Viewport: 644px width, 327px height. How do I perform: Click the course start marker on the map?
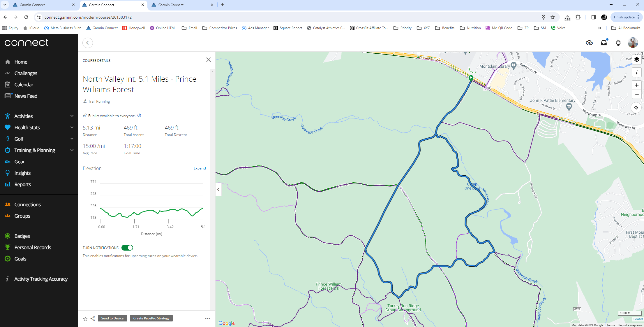[x=471, y=78]
